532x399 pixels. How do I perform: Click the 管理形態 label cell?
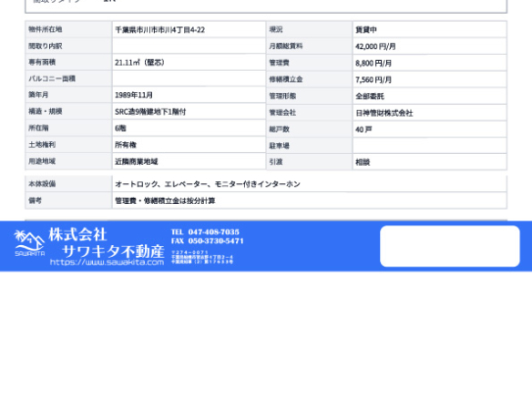[310, 96]
